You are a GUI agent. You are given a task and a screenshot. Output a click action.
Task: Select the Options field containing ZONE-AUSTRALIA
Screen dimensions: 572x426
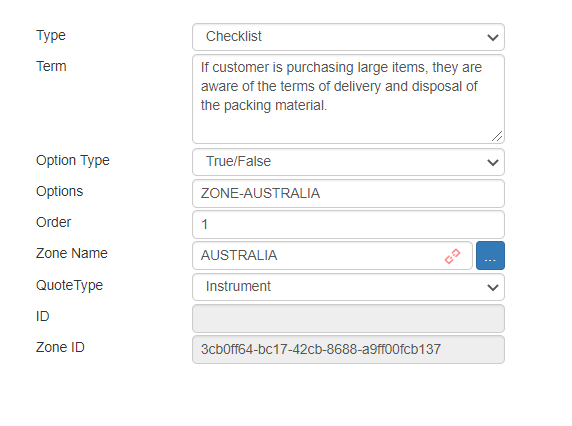(x=348, y=193)
